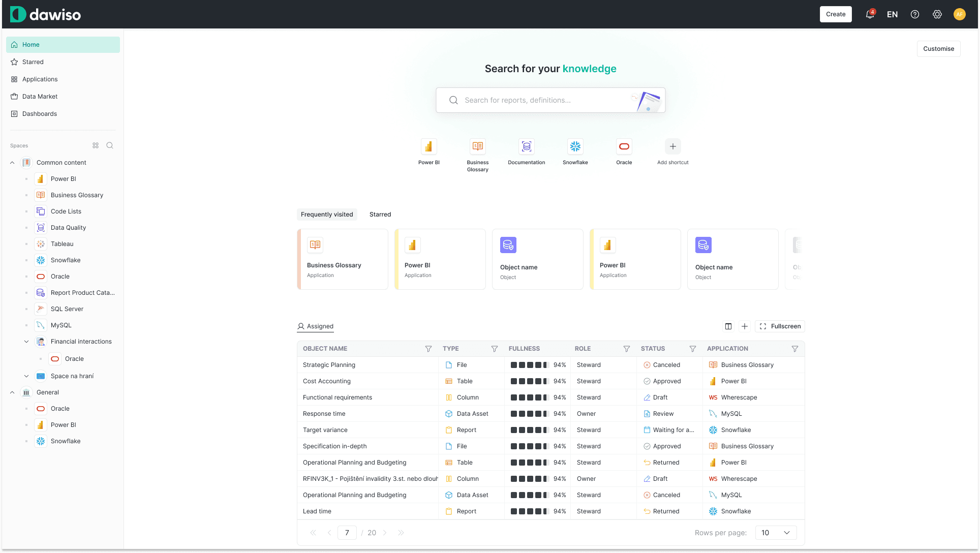
Task: Open the Documentation shortcut
Action: pyautogui.click(x=527, y=152)
